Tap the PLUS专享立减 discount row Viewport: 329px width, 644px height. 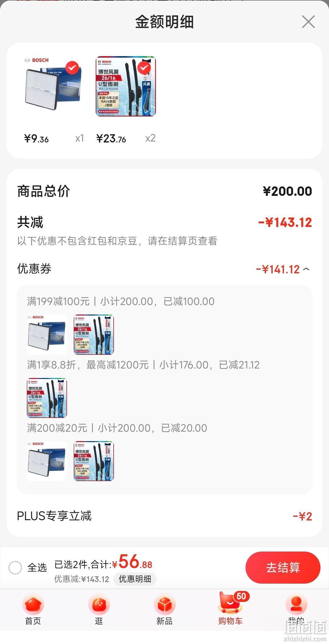click(x=164, y=516)
